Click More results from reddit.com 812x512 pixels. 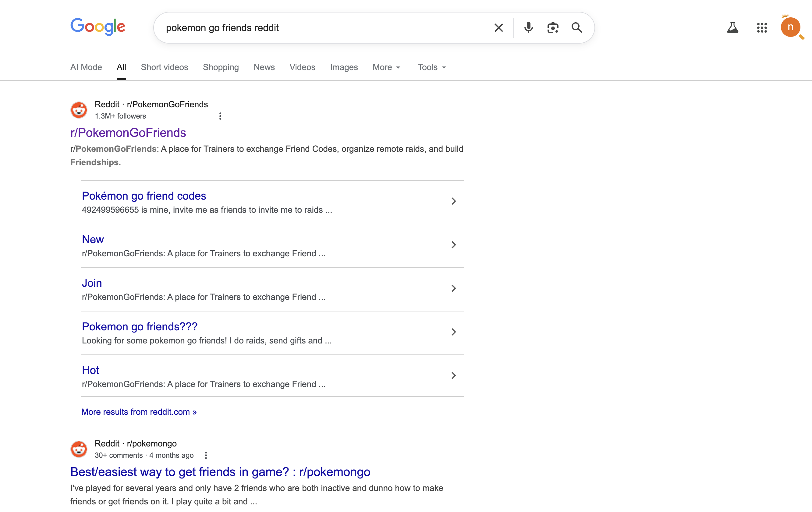click(x=139, y=411)
